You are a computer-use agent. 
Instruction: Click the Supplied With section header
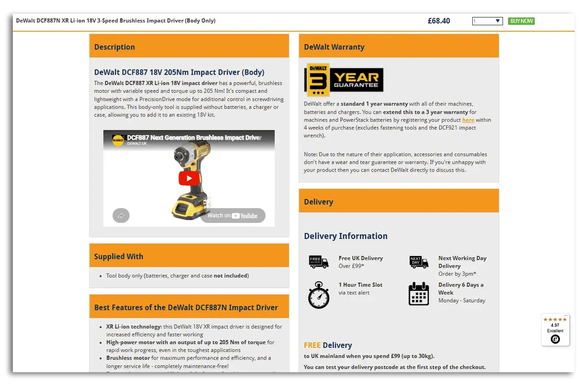(x=189, y=255)
